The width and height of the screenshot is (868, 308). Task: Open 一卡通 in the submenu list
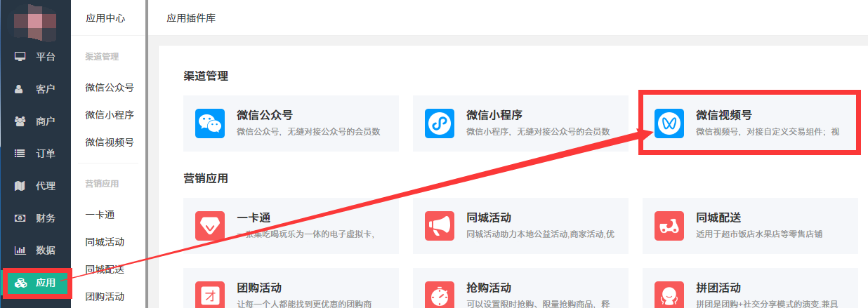100,215
